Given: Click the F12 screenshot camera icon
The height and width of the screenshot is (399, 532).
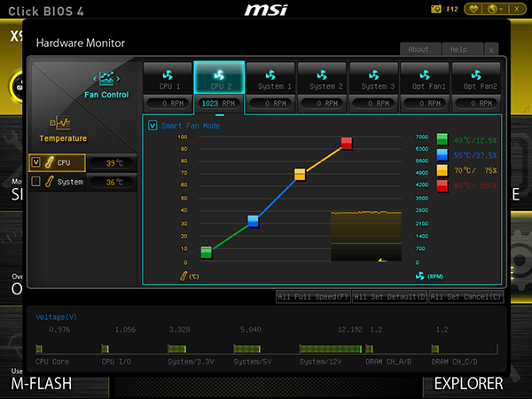Looking at the screenshot, I should pyautogui.click(x=435, y=9).
